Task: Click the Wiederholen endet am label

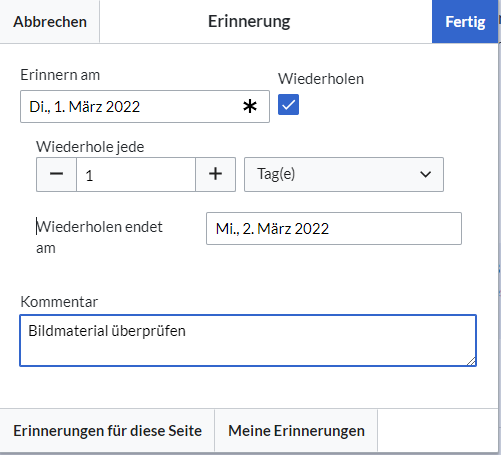Action: click(x=99, y=237)
